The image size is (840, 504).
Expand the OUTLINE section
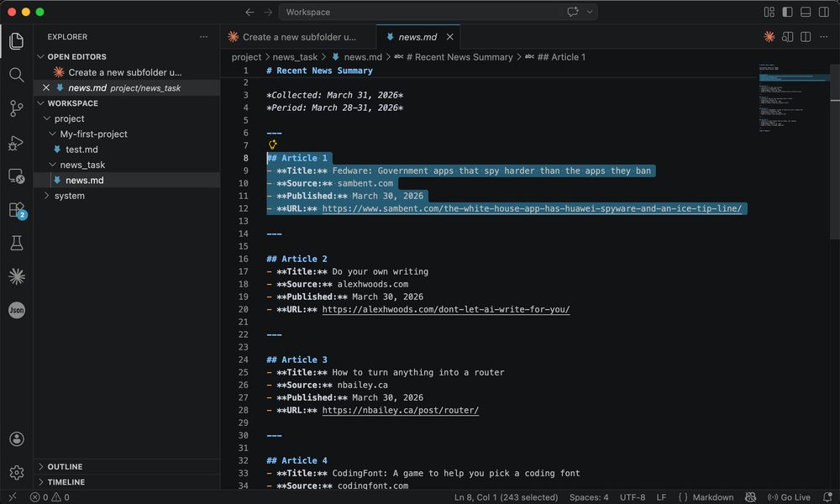click(x=65, y=467)
